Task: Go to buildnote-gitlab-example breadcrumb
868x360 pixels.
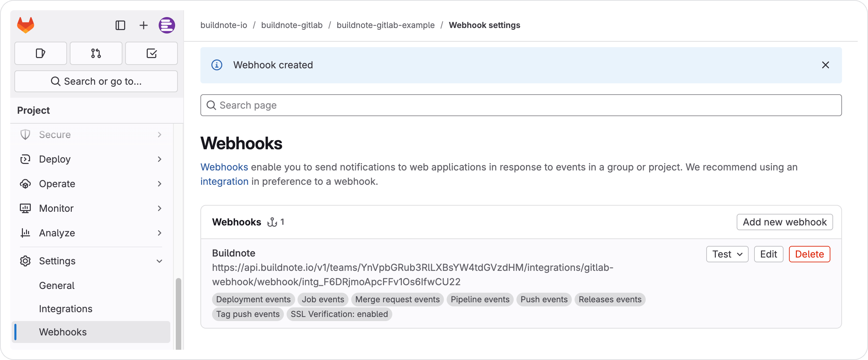Action: click(x=386, y=25)
